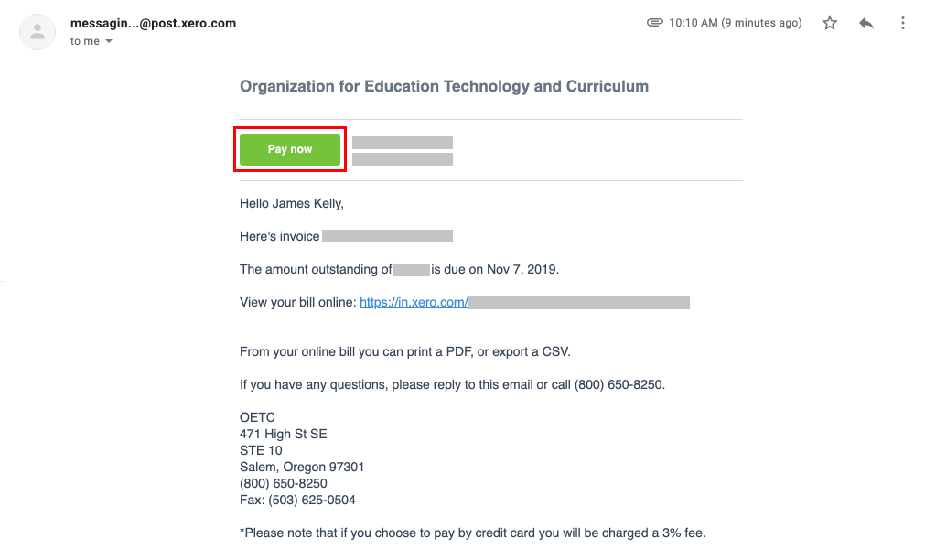This screenshot has width=925, height=560.
Task: Click the redacted amount outstanding value
Action: 412,270
